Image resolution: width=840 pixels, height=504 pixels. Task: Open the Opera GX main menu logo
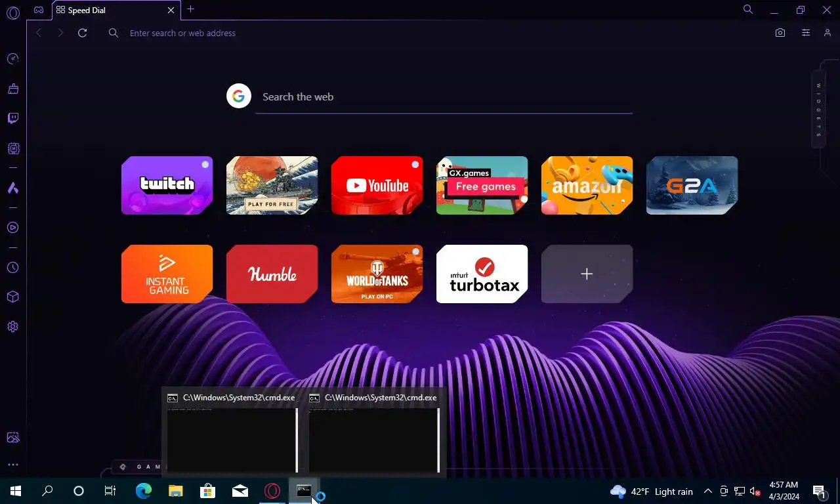pyautogui.click(x=12, y=12)
